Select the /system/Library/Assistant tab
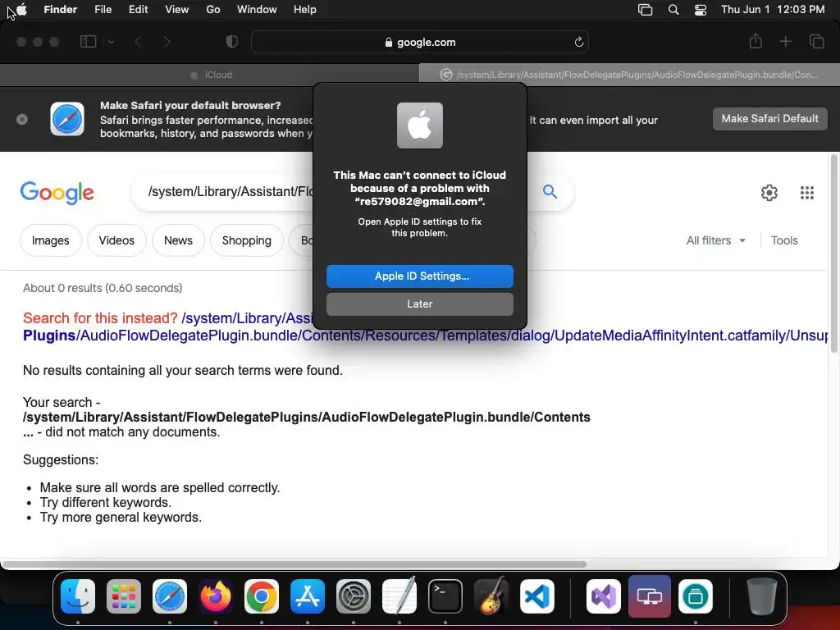840x630 pixels. (629, 75)
